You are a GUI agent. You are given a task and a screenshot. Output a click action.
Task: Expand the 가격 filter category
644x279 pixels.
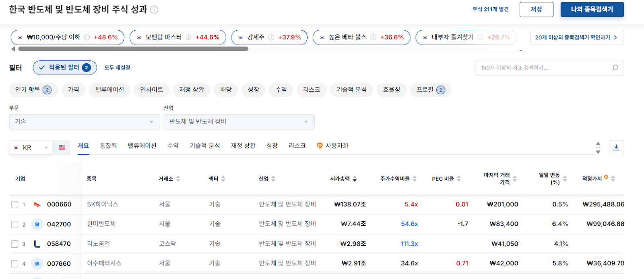73,90
